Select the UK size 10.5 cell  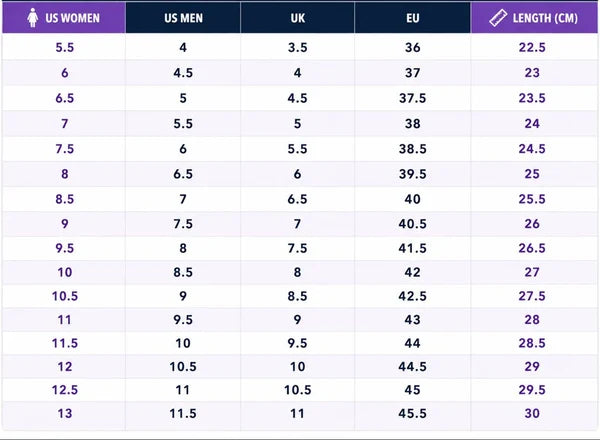pos(297,389)
